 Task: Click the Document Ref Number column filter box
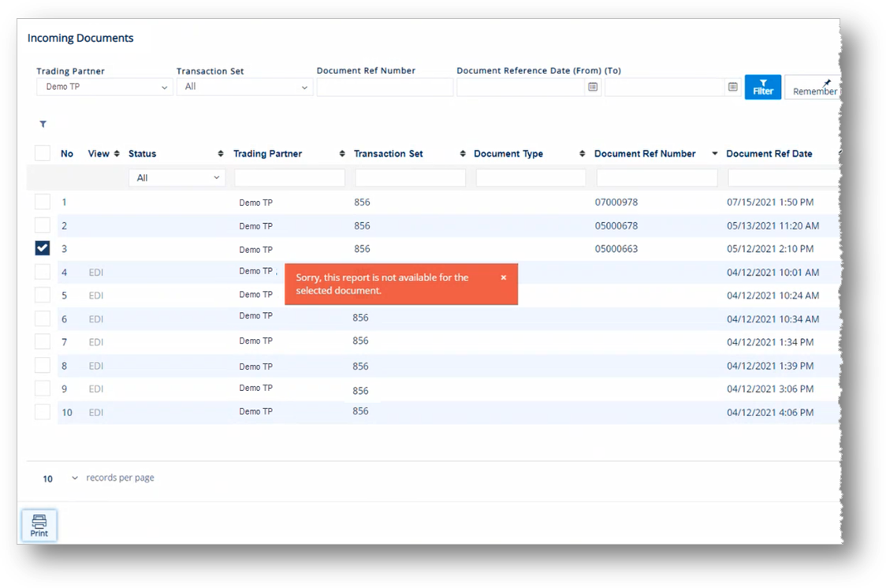click(x=657, y=178)
